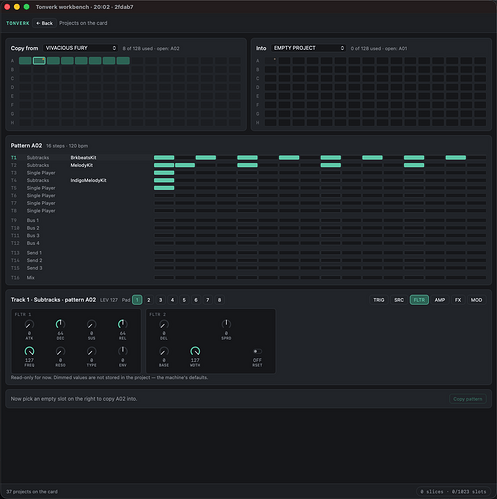
Task: Select track T12 Bus 4
Action: point(248,243)
